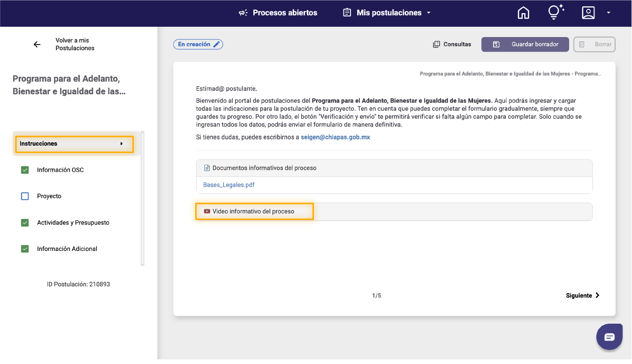Click the sidebar scrollbar

143,198
